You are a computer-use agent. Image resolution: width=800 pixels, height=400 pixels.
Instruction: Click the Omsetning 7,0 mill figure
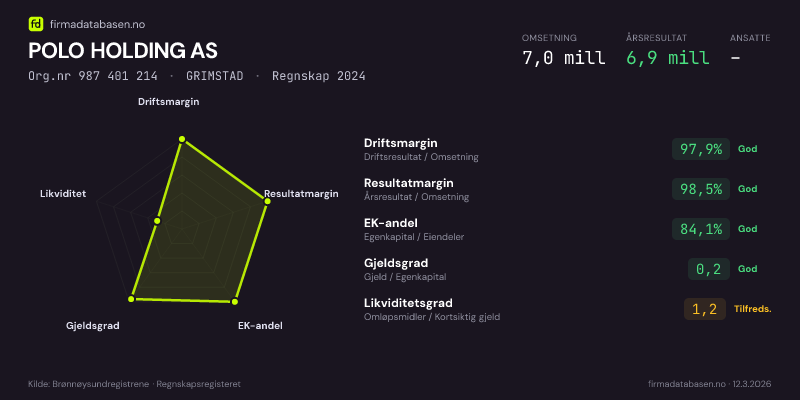[563, 57]
